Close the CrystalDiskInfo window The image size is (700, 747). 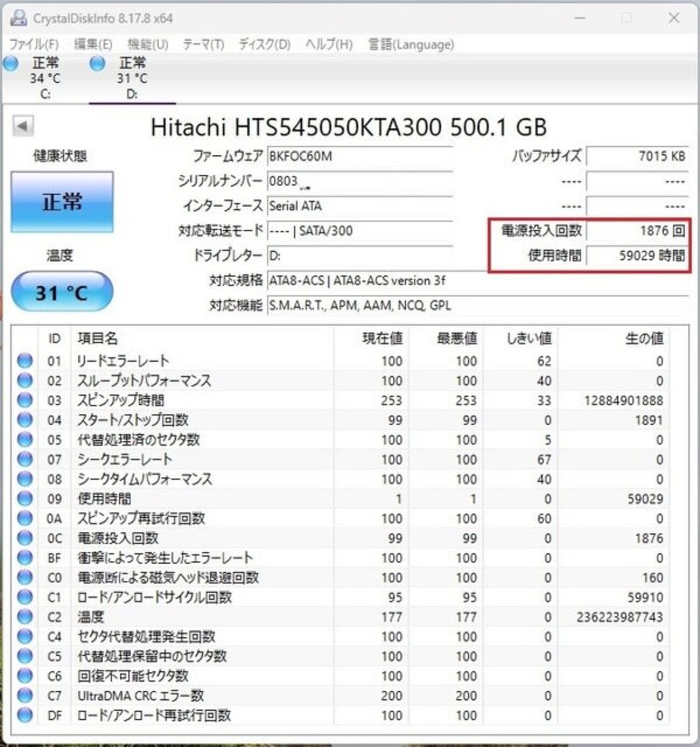pyautogui.click(x=674, y=18)
